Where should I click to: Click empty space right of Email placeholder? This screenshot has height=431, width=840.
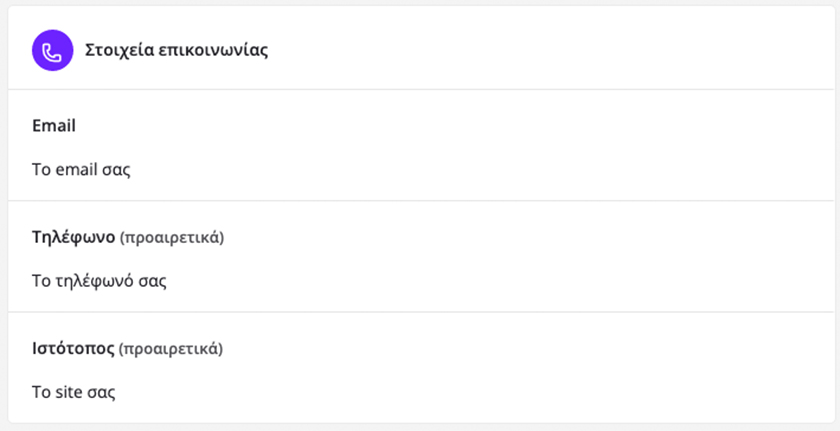550,169
